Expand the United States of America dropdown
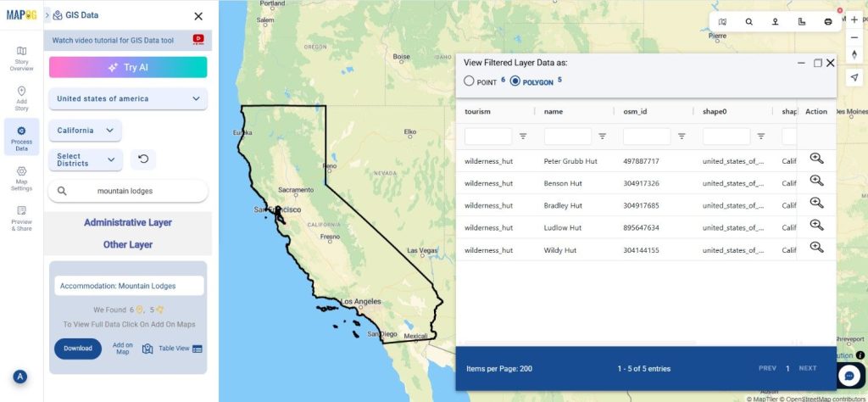868x402 pixels. 127,98
